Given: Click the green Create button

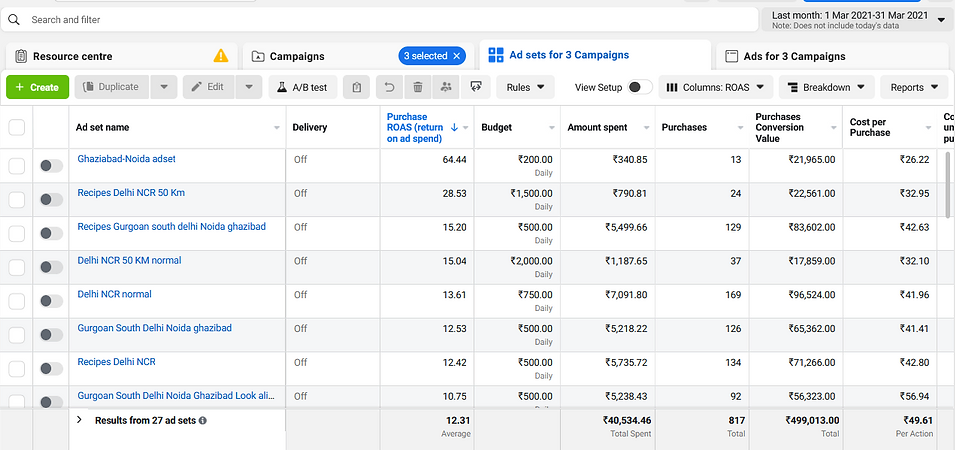Looking at the screenshot, I should click(37, 88).
